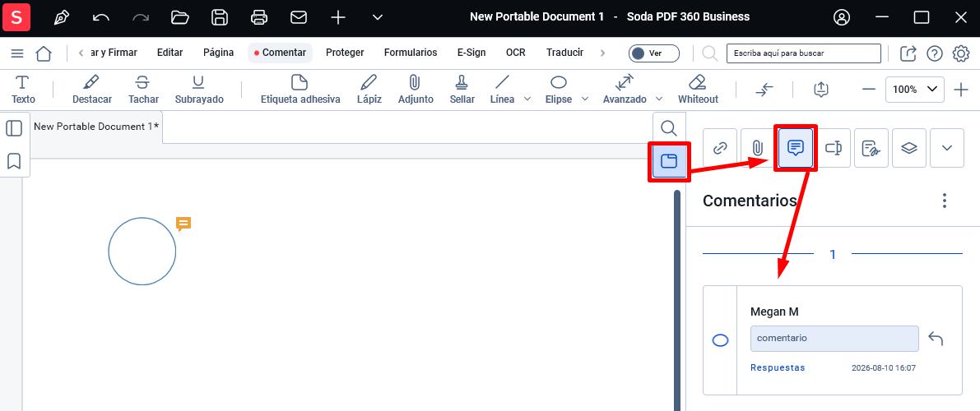Switch to the Proteger tab
This screenshot has height=411, width=980.
(345, 53)
